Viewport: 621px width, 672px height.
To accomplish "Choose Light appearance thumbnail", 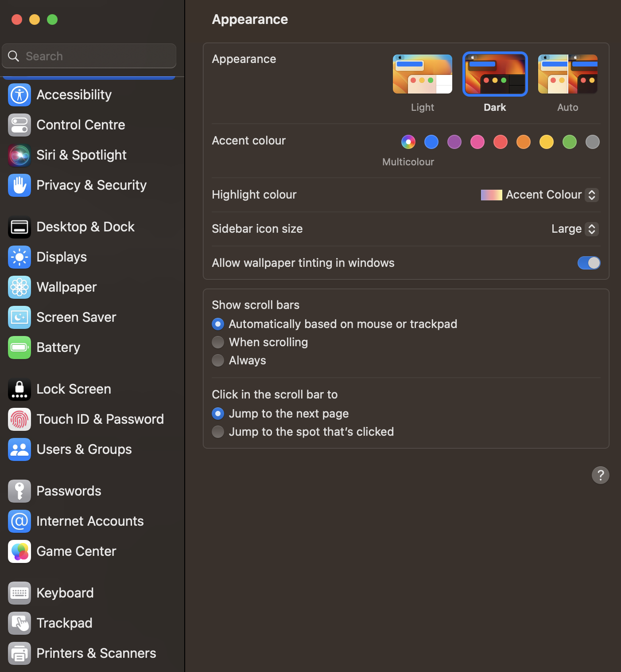I will pos(423,74).
